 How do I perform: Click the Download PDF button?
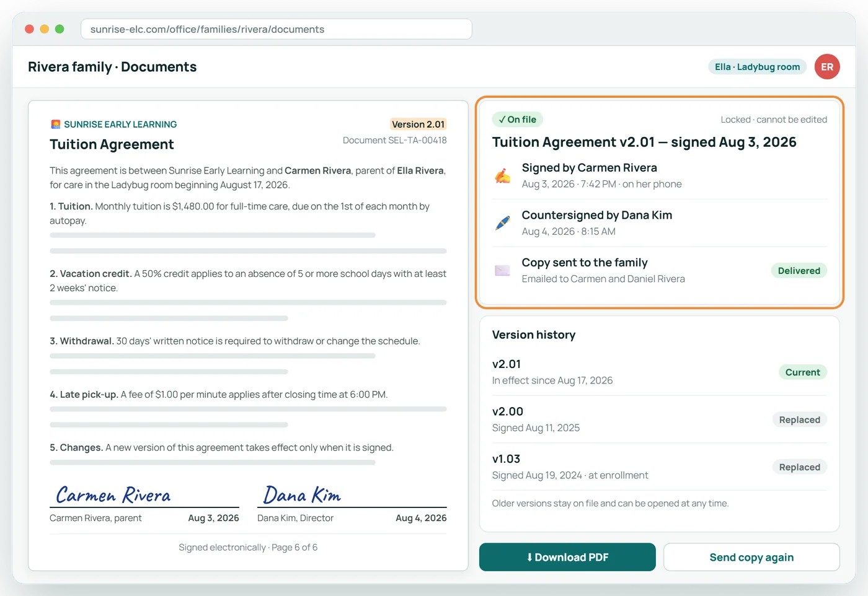pos(567,557)
